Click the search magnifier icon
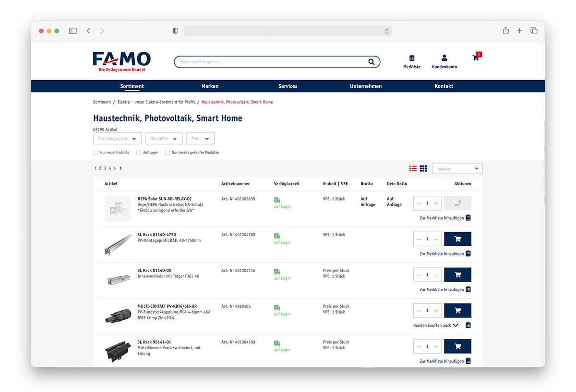The height and width of the screenshot is (392, 576). click(x=371, y=62)
